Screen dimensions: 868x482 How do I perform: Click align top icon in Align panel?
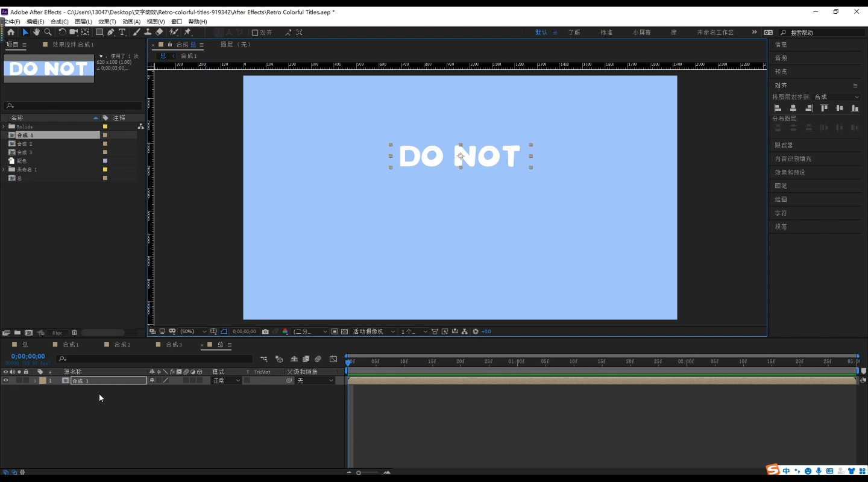pos(824,108)
